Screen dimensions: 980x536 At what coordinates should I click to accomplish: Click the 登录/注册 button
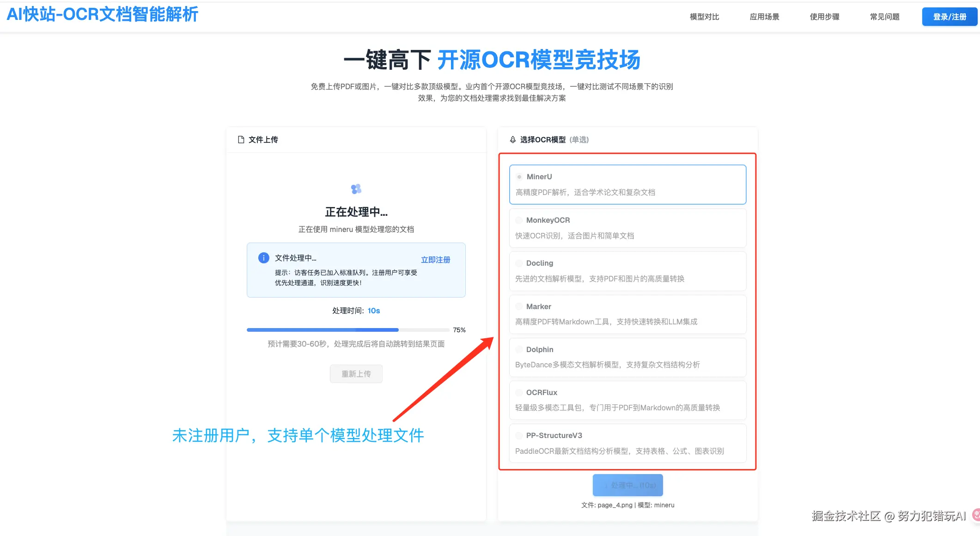(949, 17)
